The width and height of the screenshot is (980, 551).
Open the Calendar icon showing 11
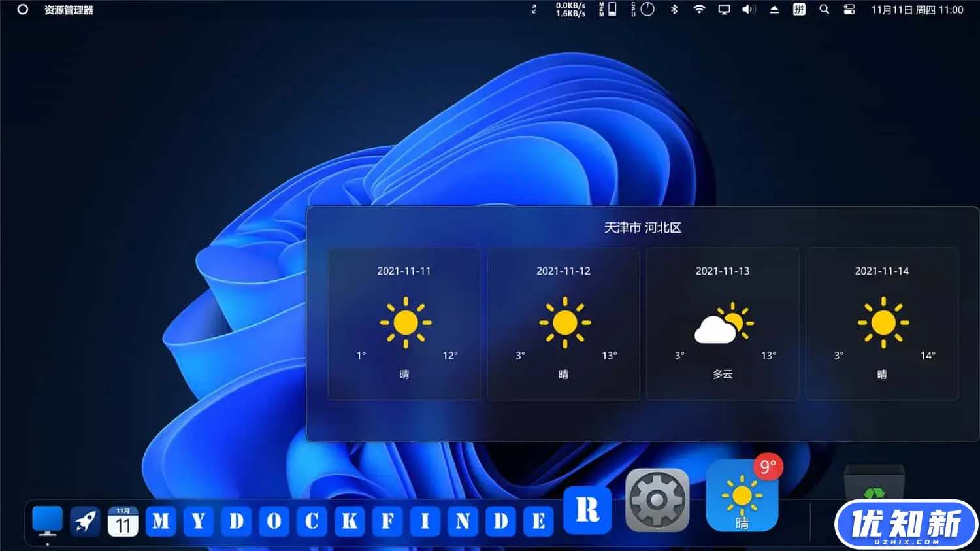(123, 522)
